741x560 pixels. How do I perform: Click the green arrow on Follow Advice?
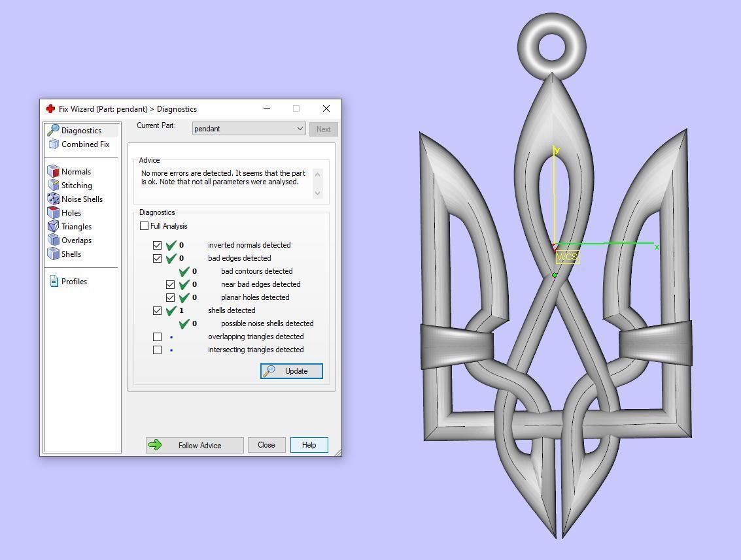click(x=155, y=445)
